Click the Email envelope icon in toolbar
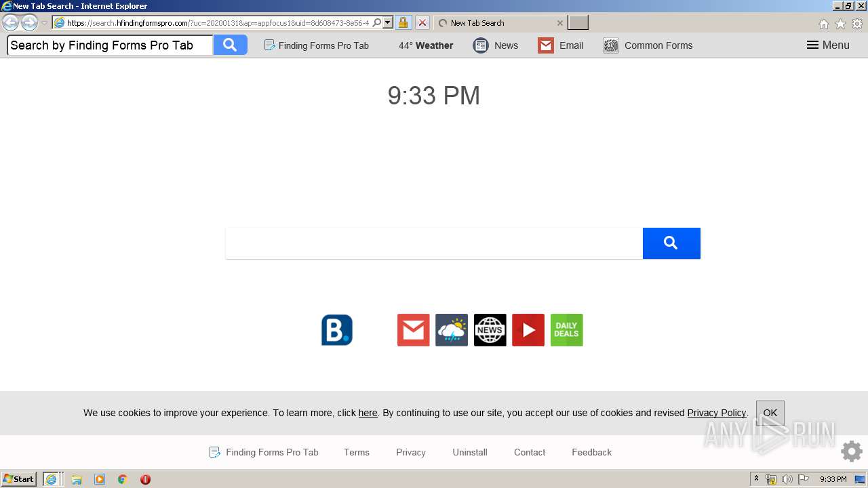The height and width of the screenshot is (488, 868). tap(546, 45)
